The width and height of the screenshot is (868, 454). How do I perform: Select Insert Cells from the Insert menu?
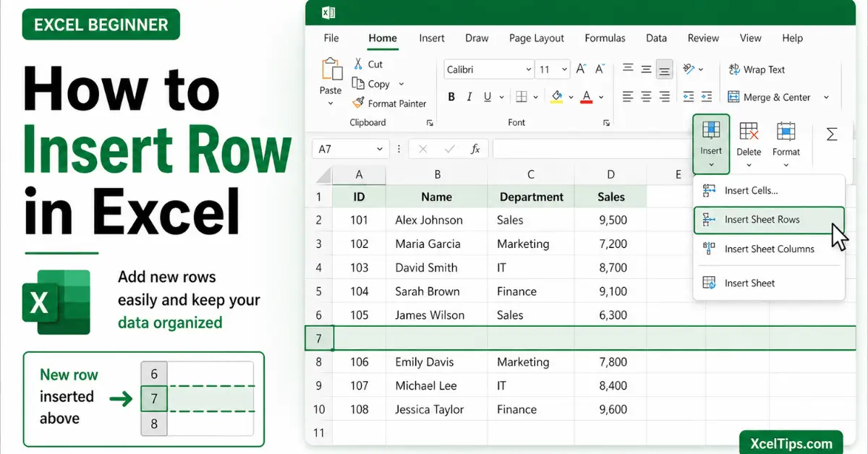751,190
